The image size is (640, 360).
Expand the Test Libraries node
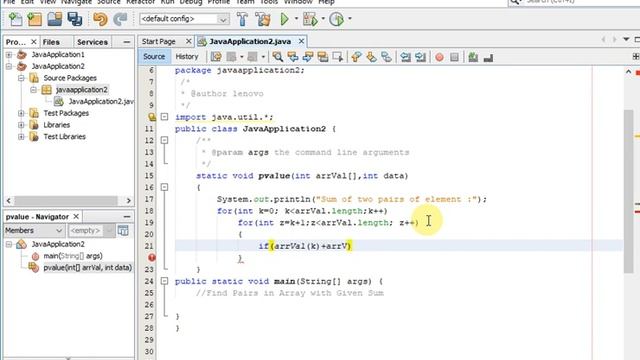[x=21, y=137]
